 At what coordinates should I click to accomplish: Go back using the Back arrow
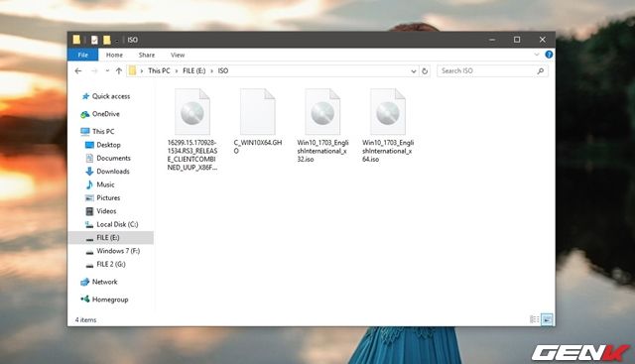(x=78, y=70)
